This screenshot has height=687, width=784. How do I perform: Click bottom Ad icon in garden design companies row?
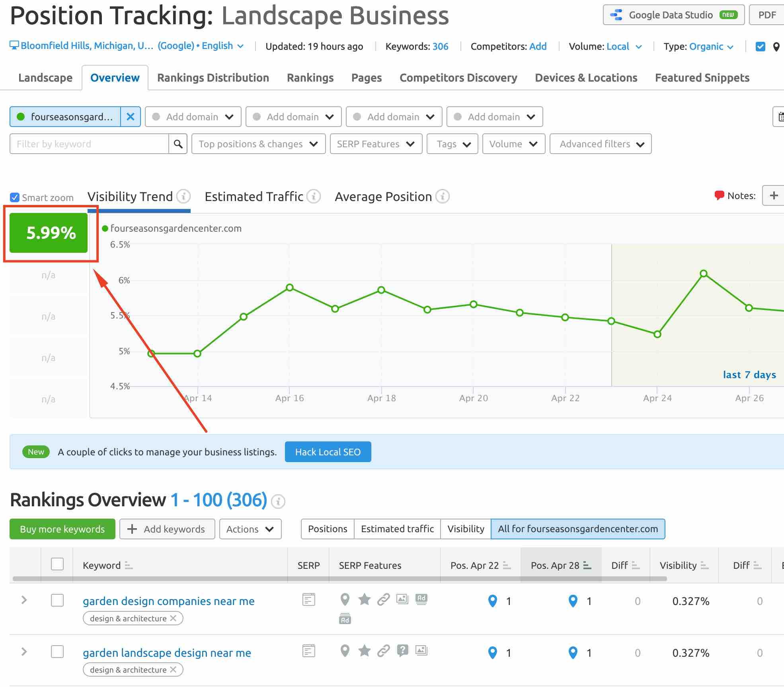pos(345,619)
